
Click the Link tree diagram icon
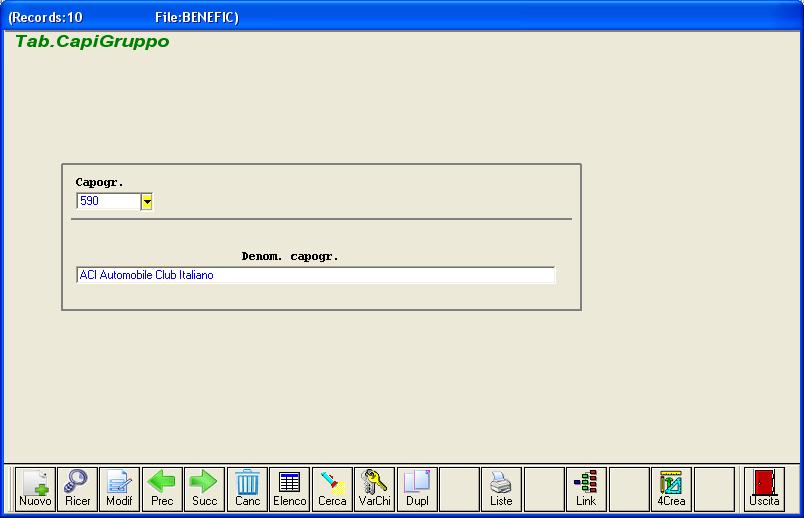(x=586, y=489)
